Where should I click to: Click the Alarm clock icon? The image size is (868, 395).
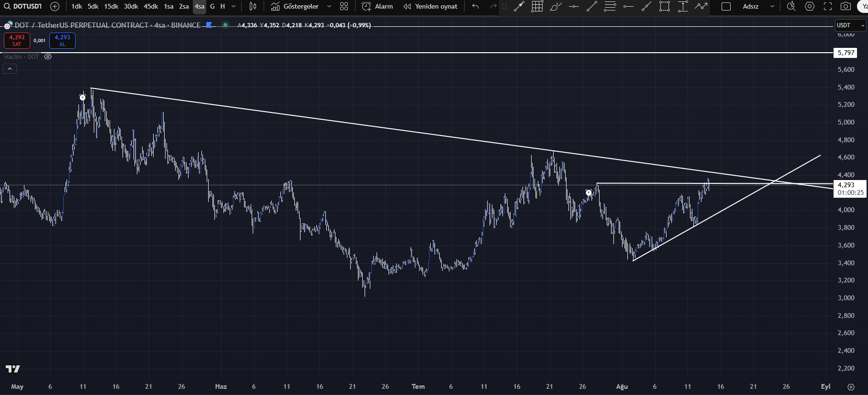pyautogui.click(x=367, y=6)
